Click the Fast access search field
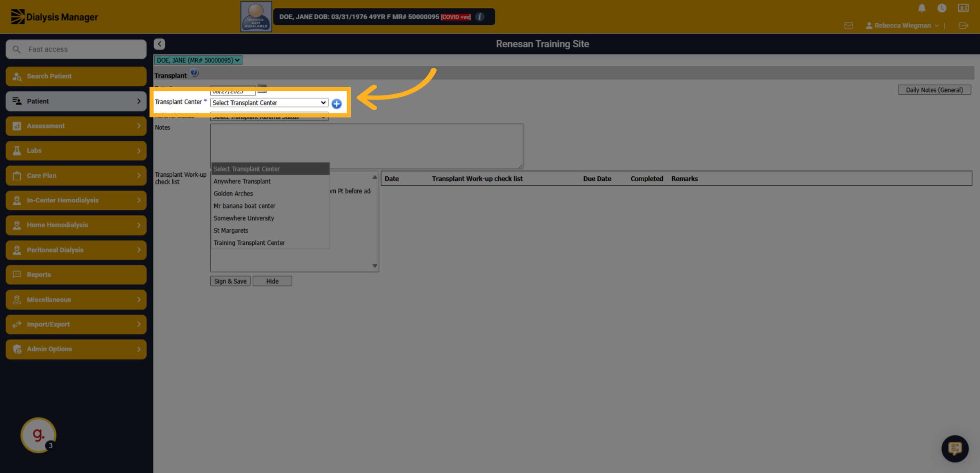 coord(76,49)
